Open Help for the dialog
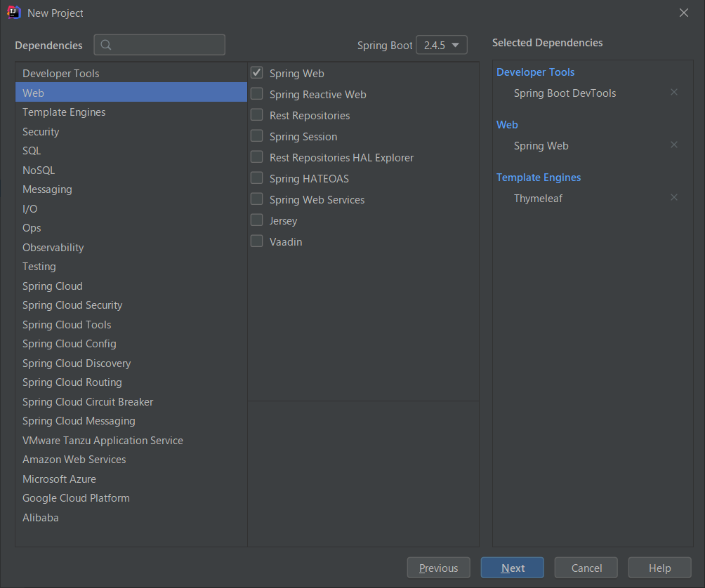The image size is (705, 588). (659, 568)
